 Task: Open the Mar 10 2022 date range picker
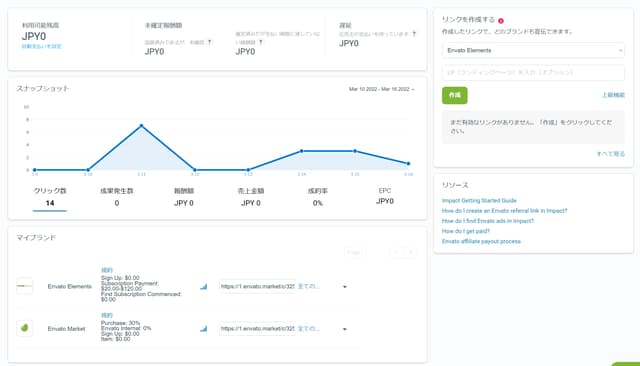click(381, 89)
